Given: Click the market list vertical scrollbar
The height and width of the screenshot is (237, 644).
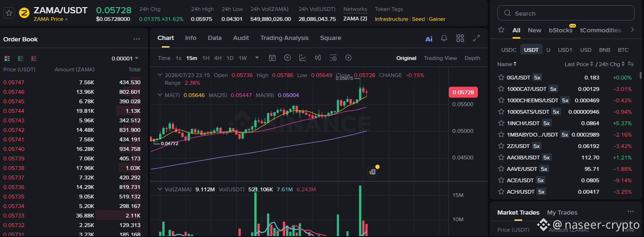Looking at the screenshot, I should click(641, 75).
